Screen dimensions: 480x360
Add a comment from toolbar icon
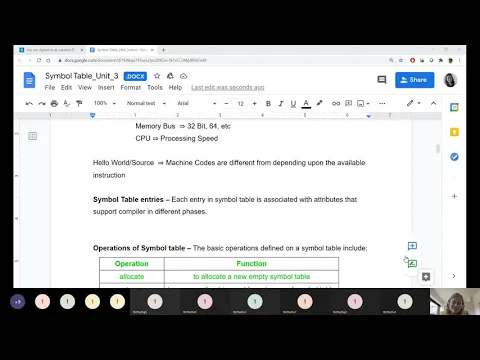(x=348, y=103)
